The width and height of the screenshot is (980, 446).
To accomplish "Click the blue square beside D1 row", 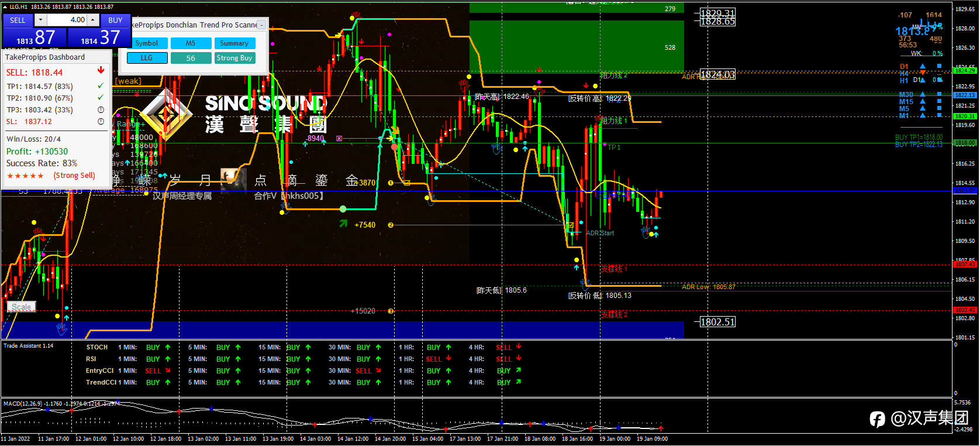I will pos(939,66).
